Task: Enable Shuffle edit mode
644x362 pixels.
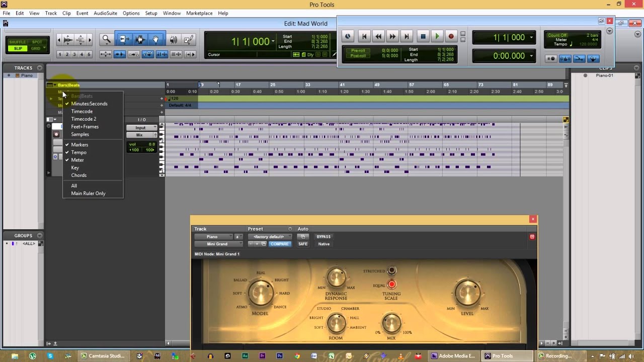Action: point(18,42)
